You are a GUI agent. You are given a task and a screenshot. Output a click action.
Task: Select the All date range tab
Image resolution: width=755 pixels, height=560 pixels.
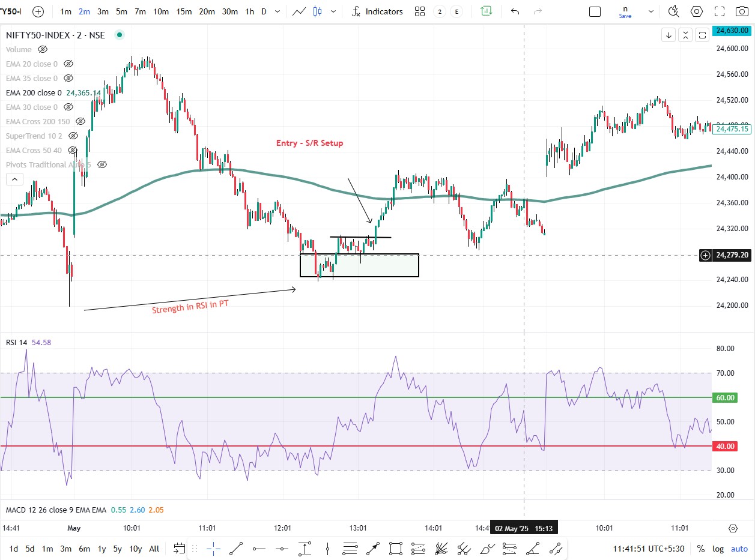[x=154, y=549]
